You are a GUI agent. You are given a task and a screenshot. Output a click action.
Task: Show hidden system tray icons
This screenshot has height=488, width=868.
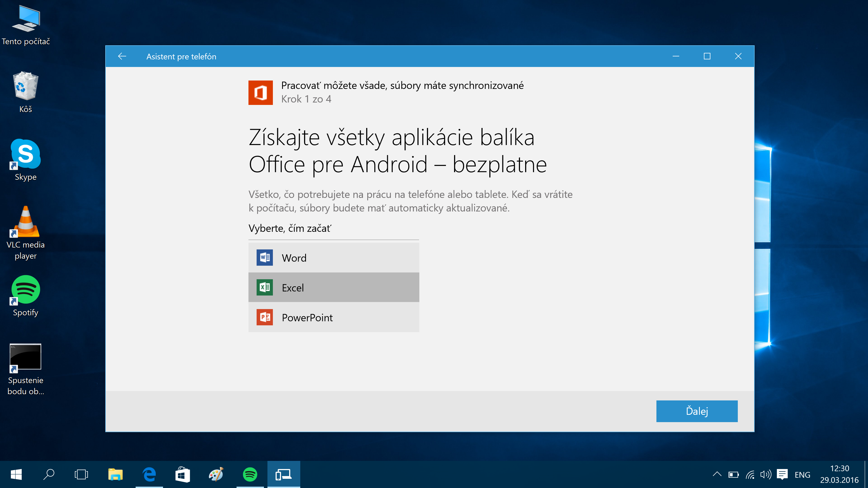(x=717, y=474)
